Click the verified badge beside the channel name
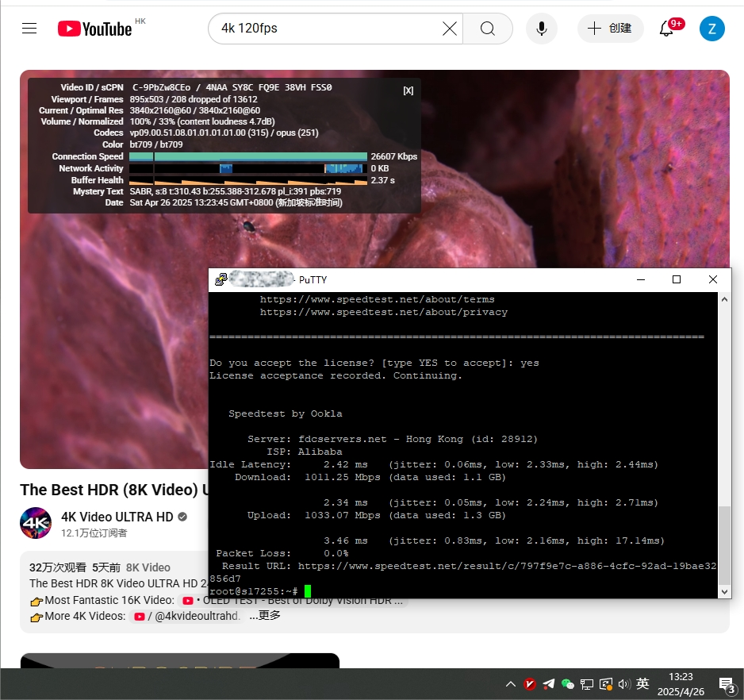This screenshot has height=700, width=744. (x=182, y=517)
